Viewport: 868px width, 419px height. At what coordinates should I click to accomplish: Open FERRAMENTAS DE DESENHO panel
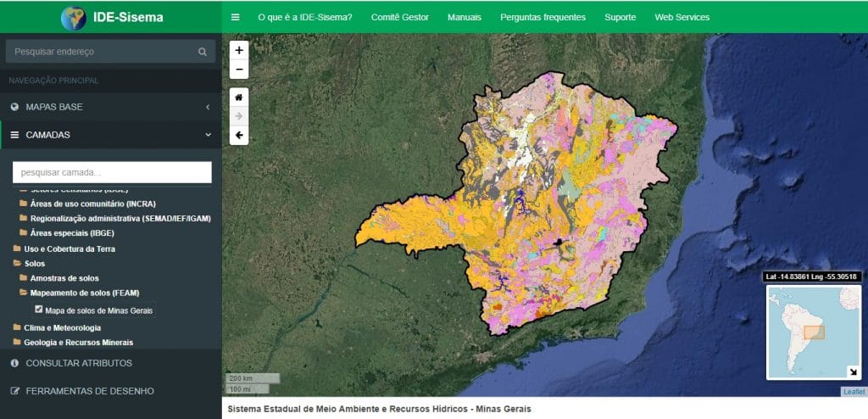[90, 391]
